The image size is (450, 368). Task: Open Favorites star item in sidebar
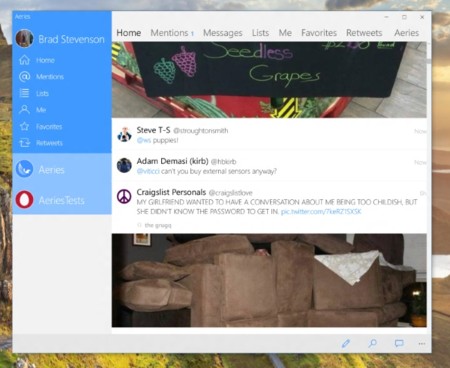pos(41,126)
